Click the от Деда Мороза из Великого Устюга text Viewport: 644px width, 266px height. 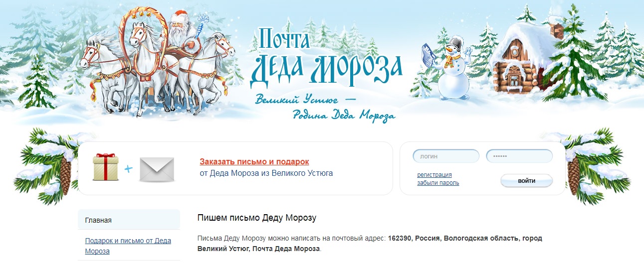(266, 173)
